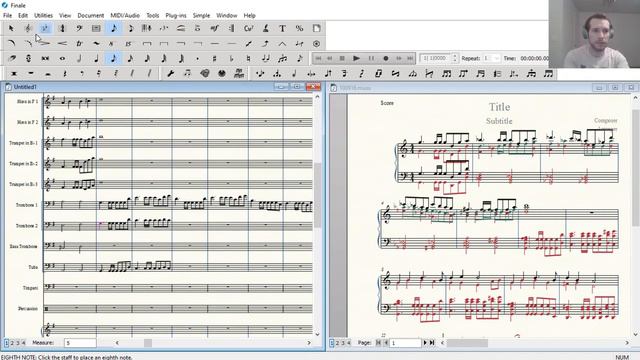Select the Smart Shape tool
Viewport: 640px width, 360px height.
point(181,28)
